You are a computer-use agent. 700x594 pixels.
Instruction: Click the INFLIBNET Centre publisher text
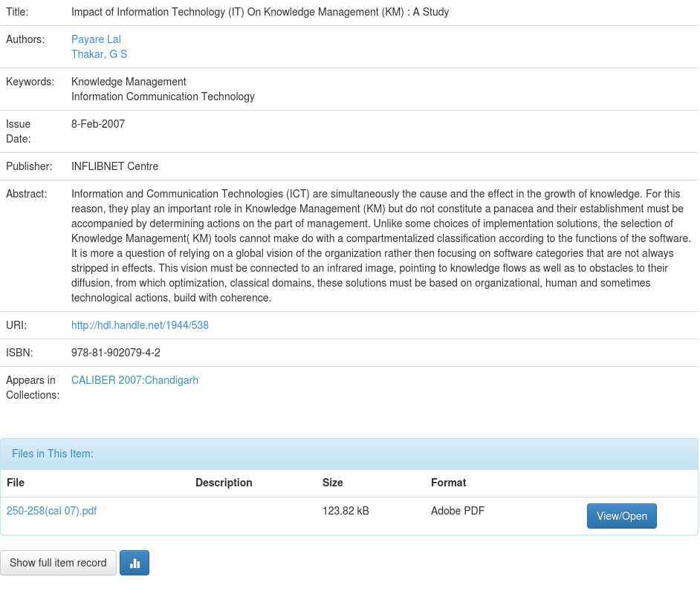114,166
